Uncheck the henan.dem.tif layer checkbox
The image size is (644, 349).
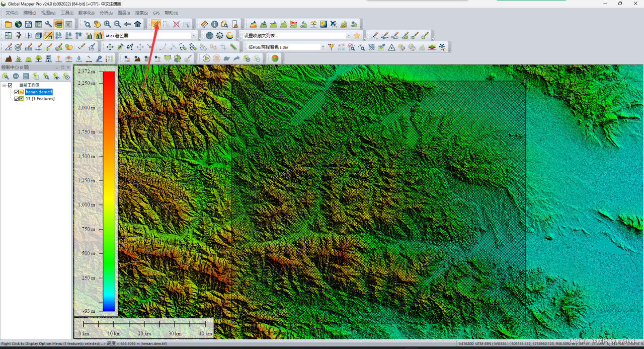[16, 92]
